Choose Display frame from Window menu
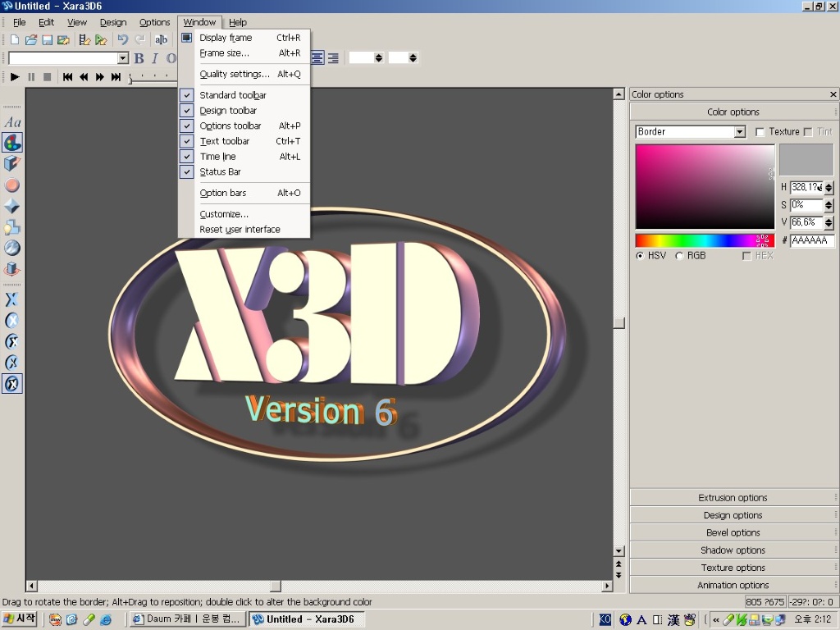The width and height of the screenshot is (840, 630). (x=244, y=38)
